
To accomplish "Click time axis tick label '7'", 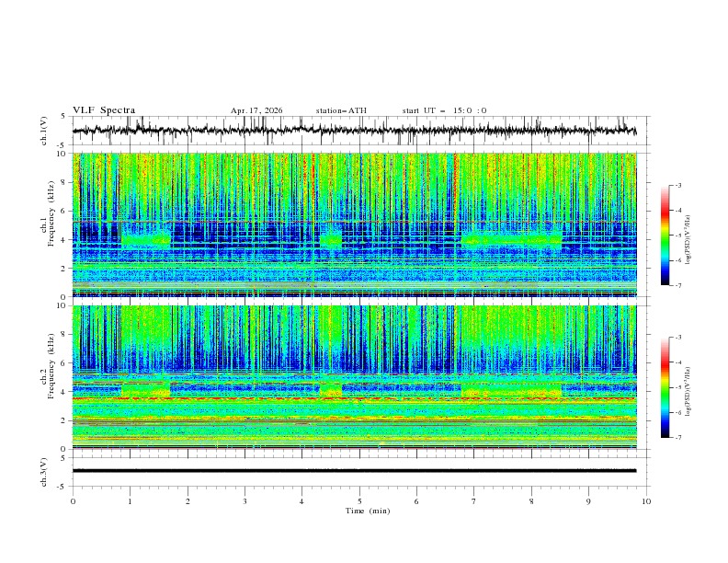I will (474, 501).
